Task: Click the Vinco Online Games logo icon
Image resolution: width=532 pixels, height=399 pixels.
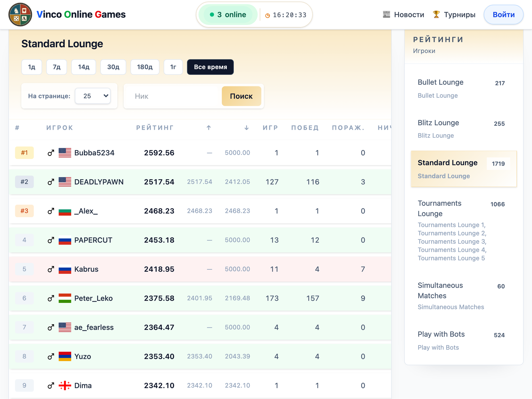Action: (20, 15)
